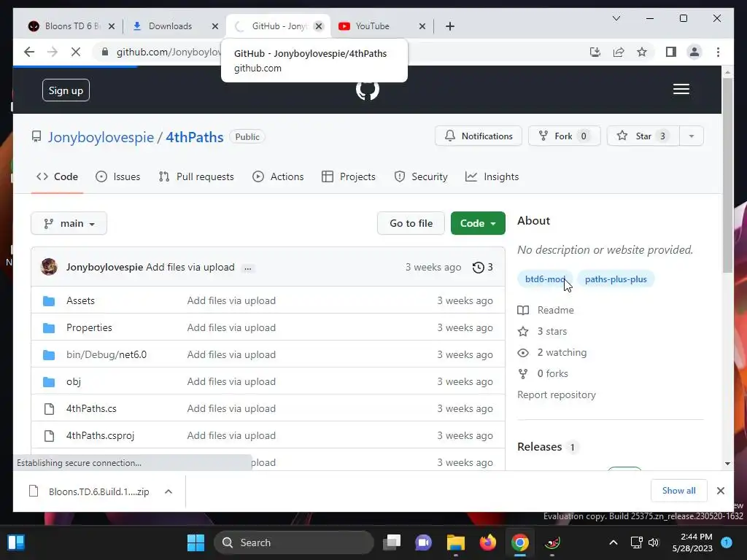Click the GitHub Octocat logo in header
The width and height of the screenshot is (747, 560).
click(368, 90)
